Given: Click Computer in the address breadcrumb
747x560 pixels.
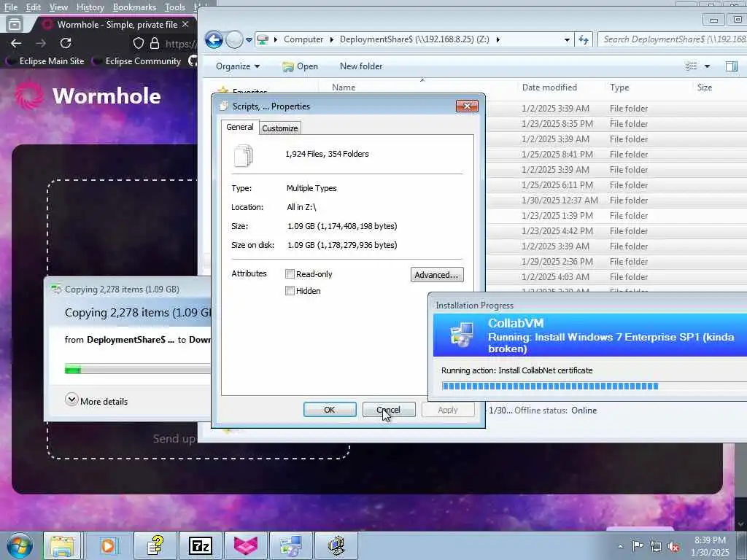Looking at the screenshot, I should [303, 39].
